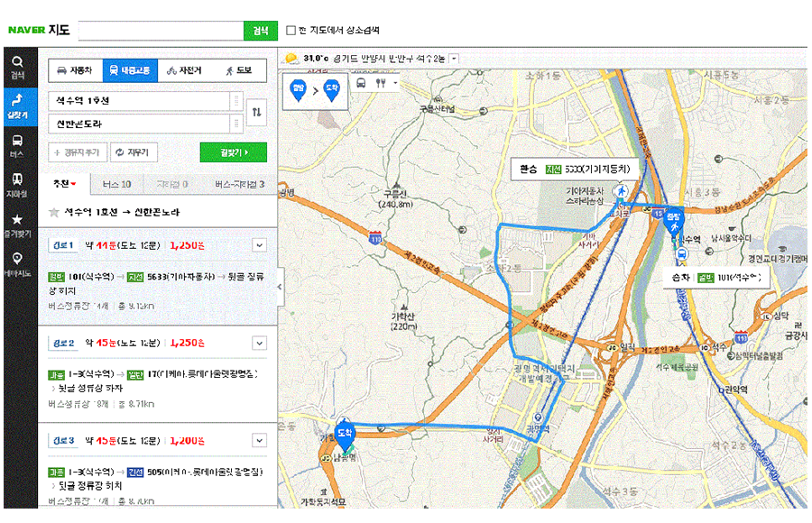Click the 구름산 mountain label on map

[x=395, y=199]
